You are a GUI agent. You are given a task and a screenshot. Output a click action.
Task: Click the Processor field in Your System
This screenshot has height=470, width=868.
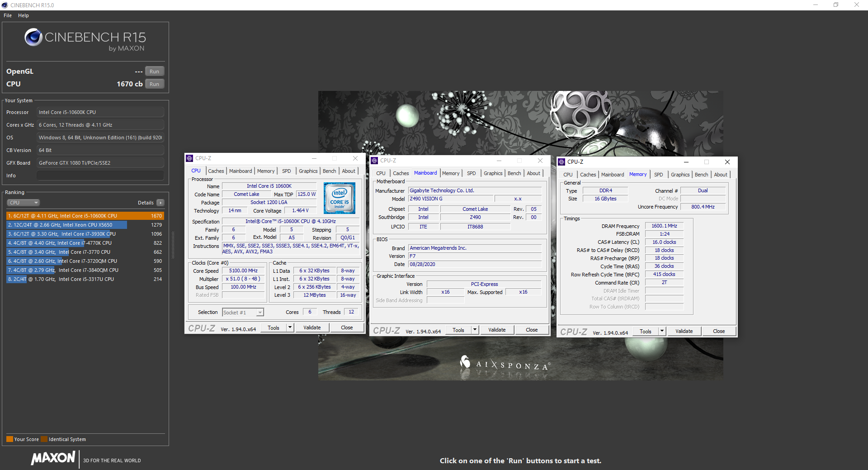pos(100,112)
